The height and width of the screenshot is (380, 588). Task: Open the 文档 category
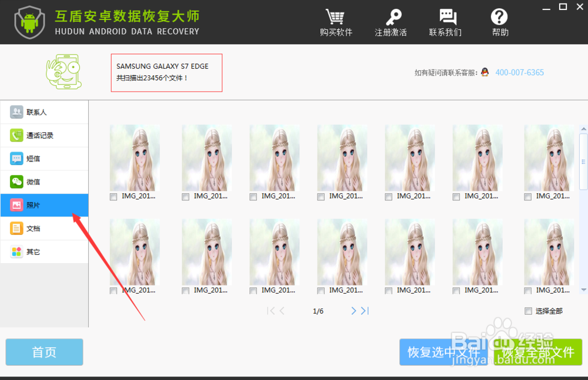(x=44, y=228)
